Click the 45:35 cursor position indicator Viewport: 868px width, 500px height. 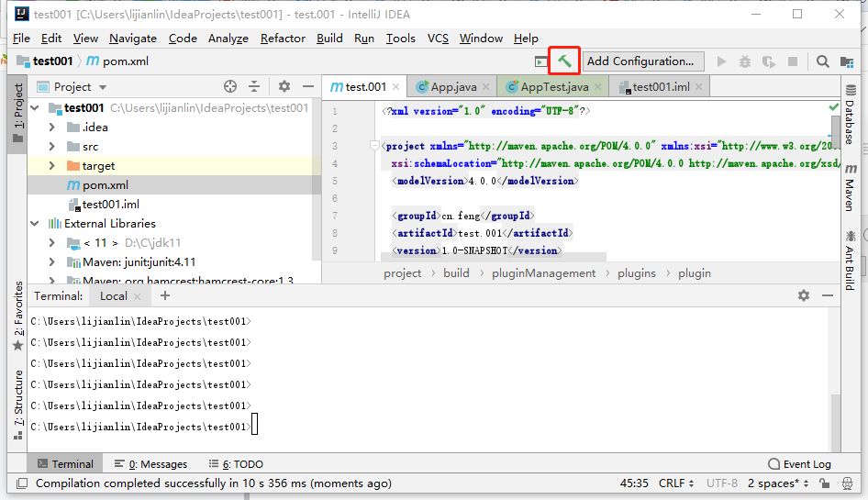(634, 483)
